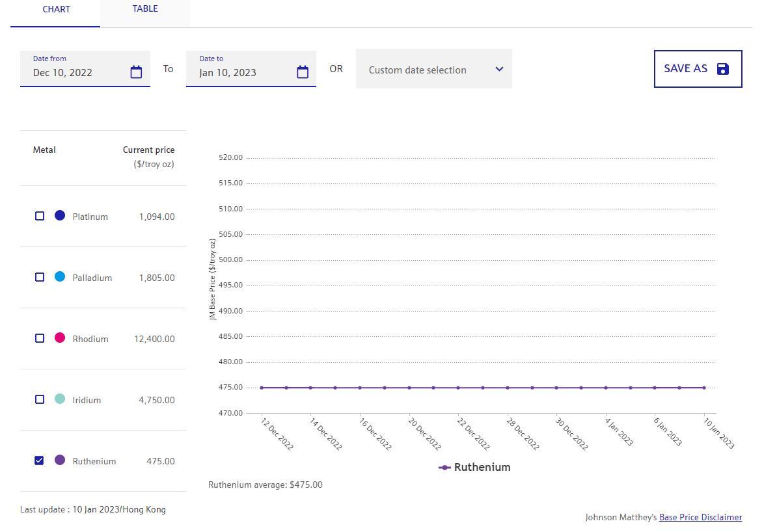777x532 pixels.
Task: Click the chevron arrow in date selection
Action: tap(499, 69)
